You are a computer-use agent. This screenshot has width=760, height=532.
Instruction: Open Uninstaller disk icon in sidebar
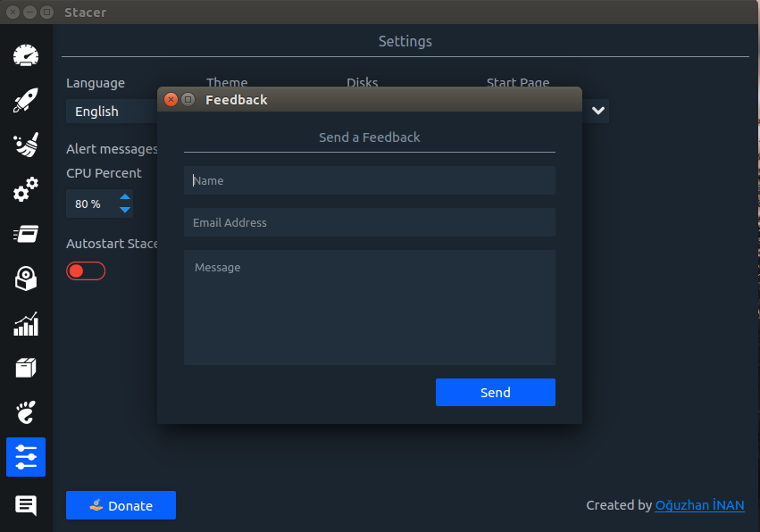coord(26,278)
